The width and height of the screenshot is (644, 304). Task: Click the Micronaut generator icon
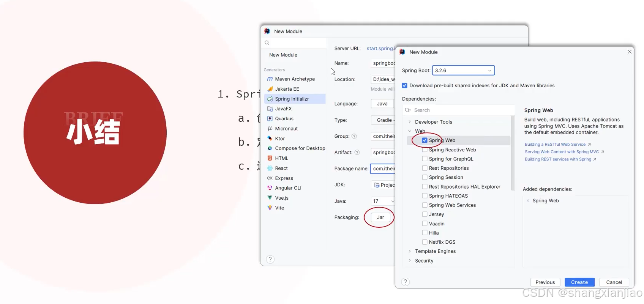pyautogui.click(x=270, y=129)
